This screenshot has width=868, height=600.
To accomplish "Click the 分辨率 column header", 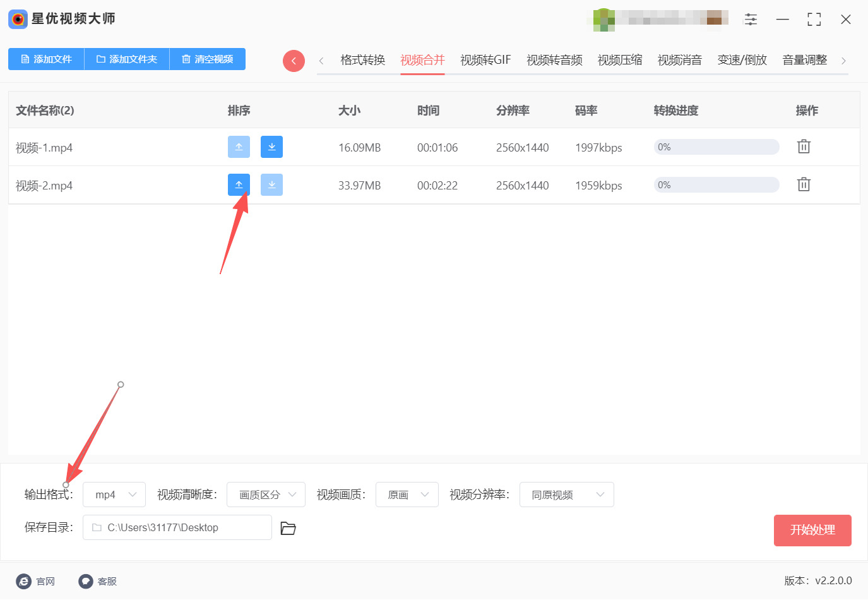I will tap(513, 111).
